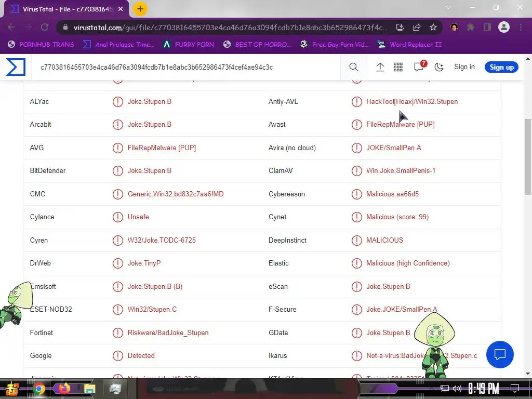
Task: Open File Explorer from the taskbar
Action: click(90, 389)
